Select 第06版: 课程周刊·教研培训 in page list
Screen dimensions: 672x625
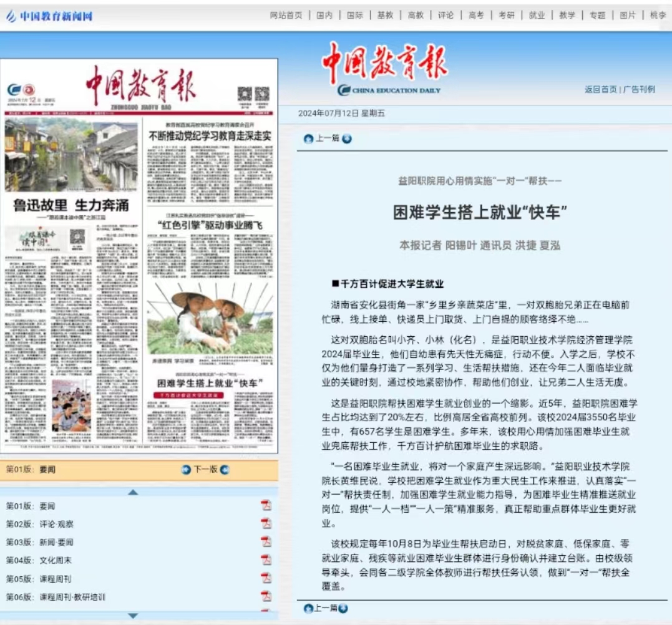pos(56,597)
